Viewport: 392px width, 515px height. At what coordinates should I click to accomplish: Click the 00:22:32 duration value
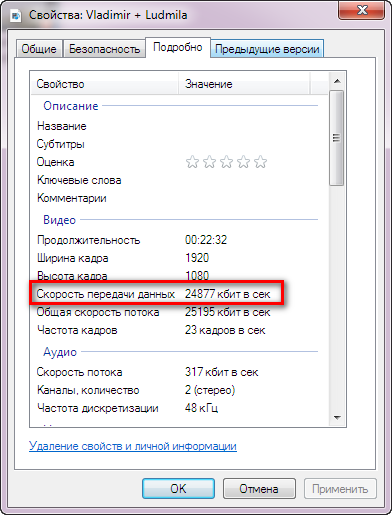206,240
